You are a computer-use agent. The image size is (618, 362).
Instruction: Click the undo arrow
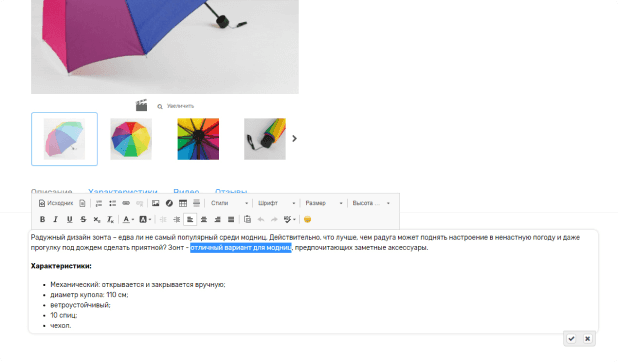[x=261, y=219]
